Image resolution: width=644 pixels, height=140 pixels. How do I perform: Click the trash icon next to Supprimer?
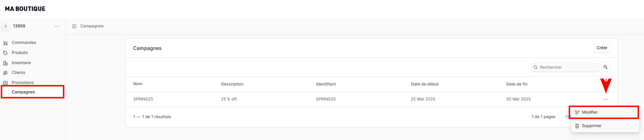point(577,126)
